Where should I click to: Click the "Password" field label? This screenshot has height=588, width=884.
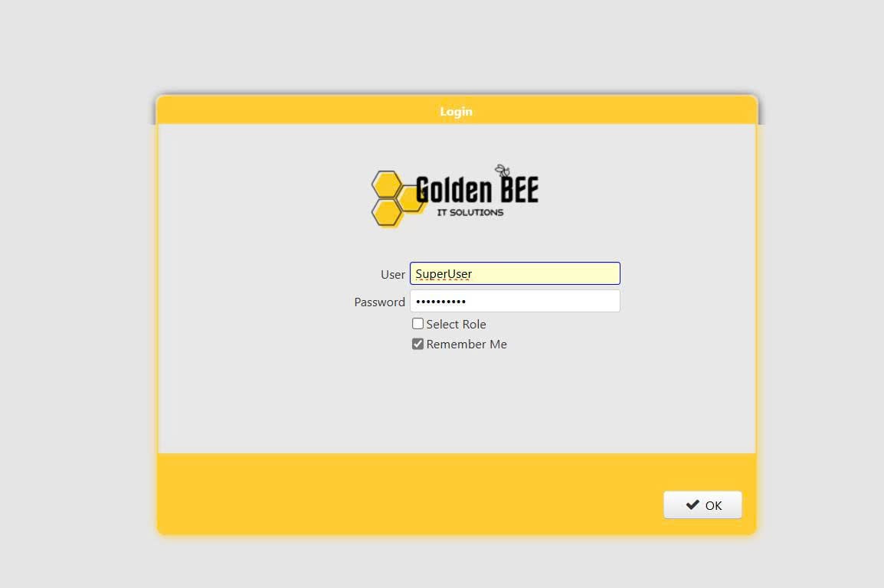pos(379,302)
